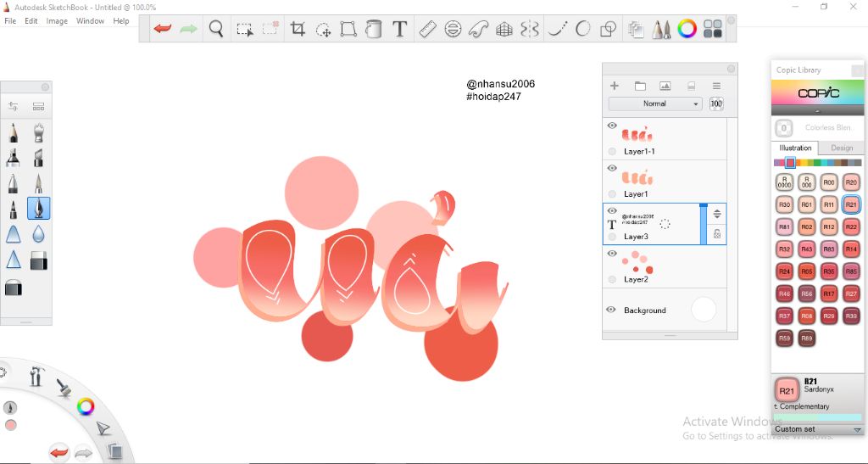Enable the Symmetry tool
The width and height of the screenshot is (868, 464).
pyautogui.click(x=530, y=29)
